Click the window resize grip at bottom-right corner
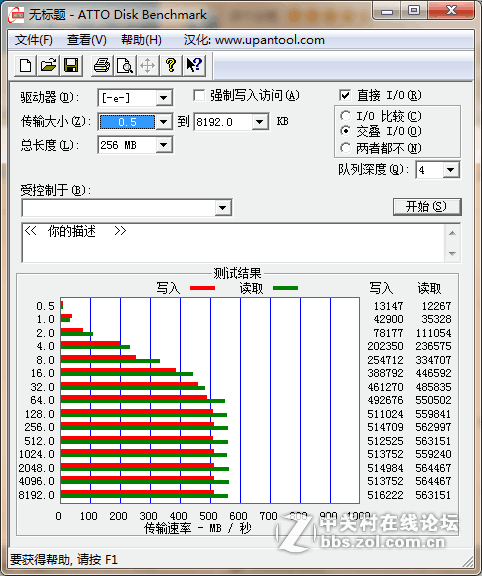 point(468,562)
